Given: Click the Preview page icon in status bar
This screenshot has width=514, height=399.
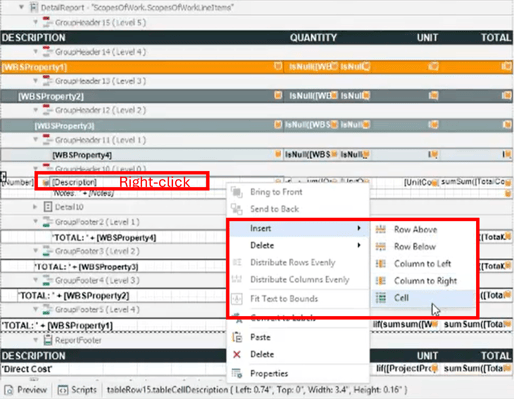Looking at the screenshot, I should click(x=9, y=390).
